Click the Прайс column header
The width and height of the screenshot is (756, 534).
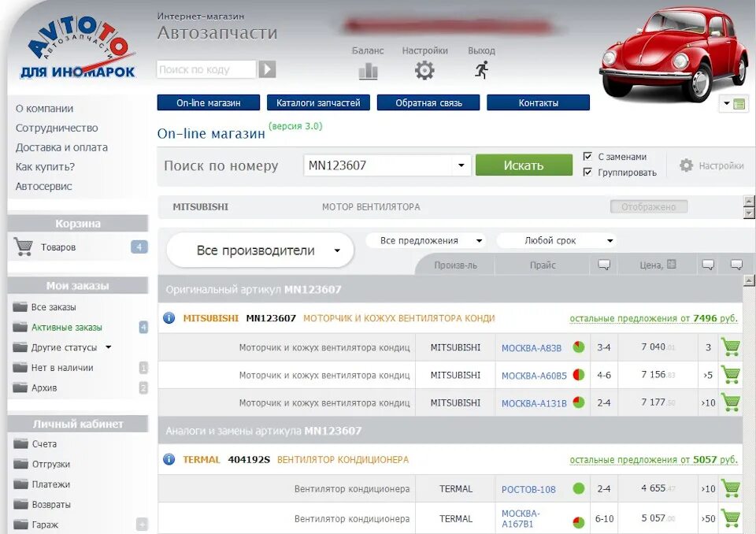pyautogui.click(x=543, y=265)
